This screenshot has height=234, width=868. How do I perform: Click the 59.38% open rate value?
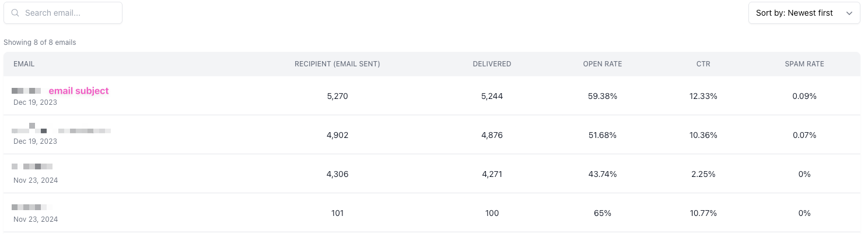(602, 96)
